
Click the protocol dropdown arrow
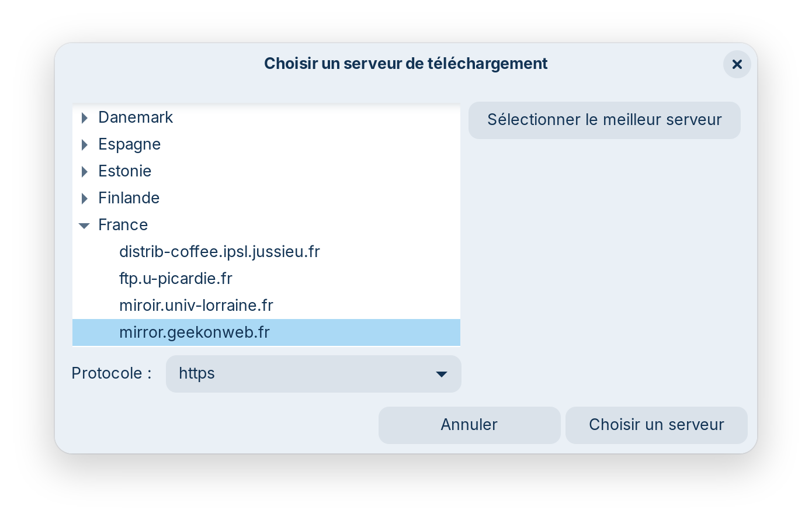coord(442,374)
